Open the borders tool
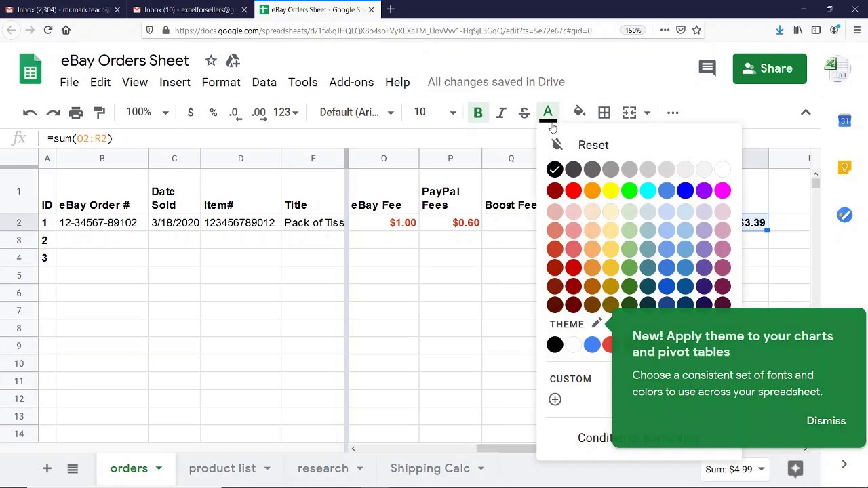Image resolution: width=868 pixels, height=488 pixels. [604, 113]
